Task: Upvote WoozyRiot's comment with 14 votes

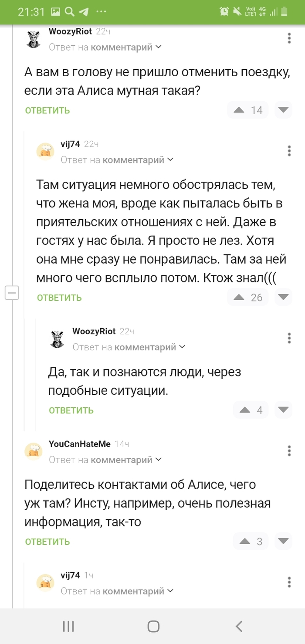Action: (239, 110)
